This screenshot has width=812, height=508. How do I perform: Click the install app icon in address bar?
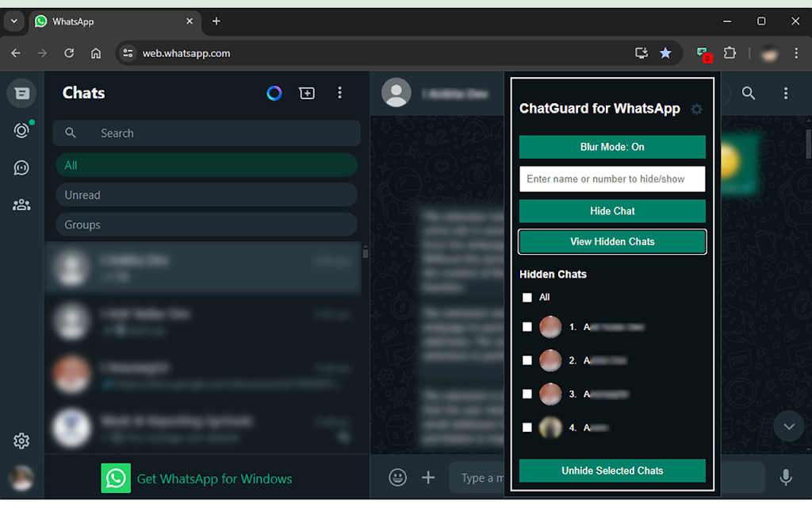click(642, 53)
